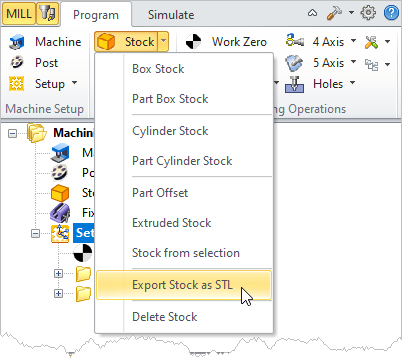Expand the first folder under Setup

click(58, 274)
